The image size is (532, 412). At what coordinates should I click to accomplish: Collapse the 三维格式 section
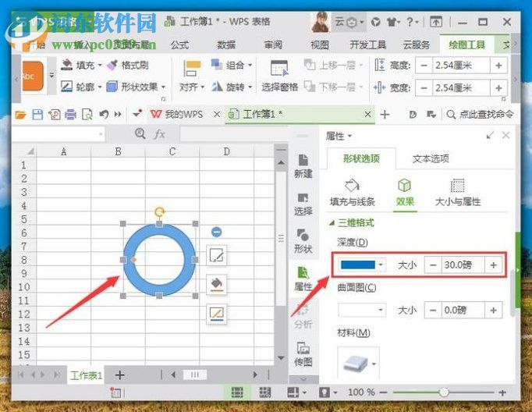(x=332, y=223)
